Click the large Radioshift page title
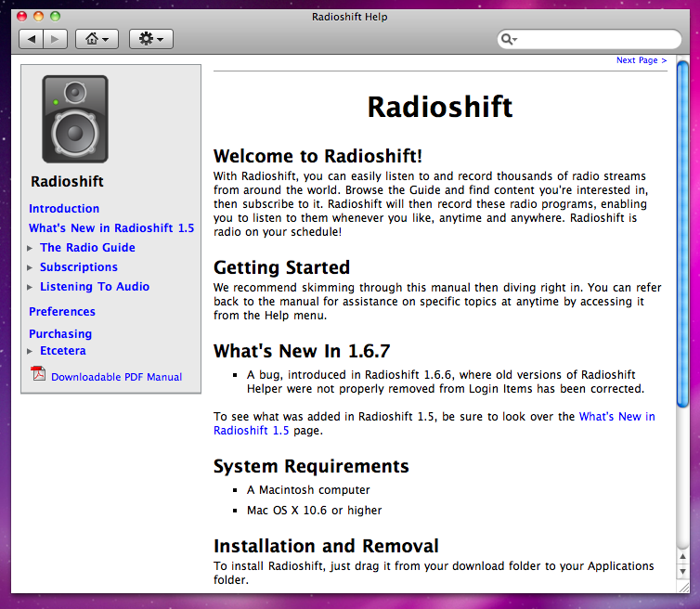 [x=440, y=107]
